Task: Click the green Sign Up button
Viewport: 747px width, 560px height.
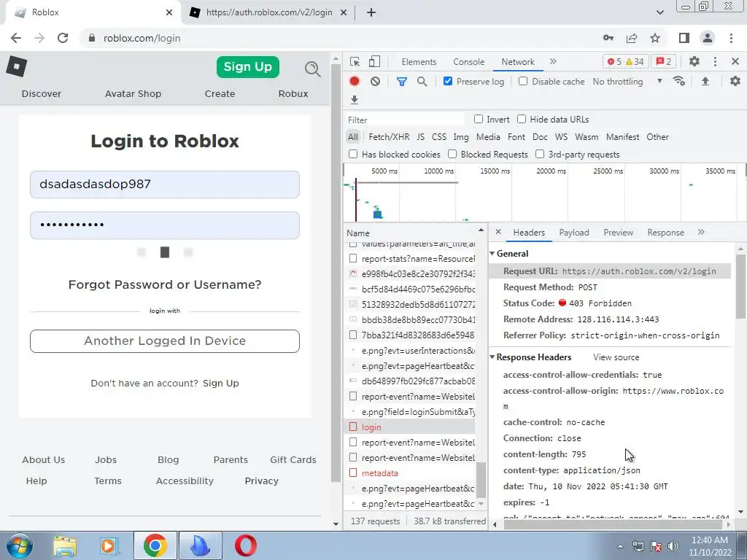Action: coord(248,66)
